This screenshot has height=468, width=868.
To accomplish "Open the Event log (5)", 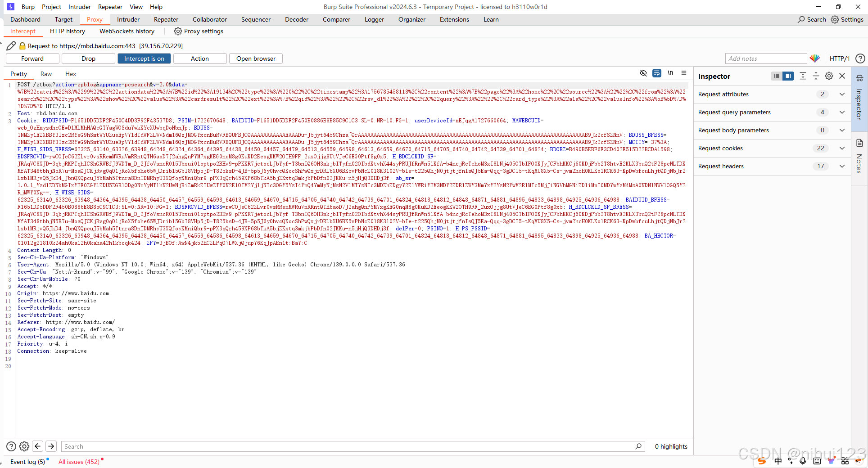I will coord(27,462).
